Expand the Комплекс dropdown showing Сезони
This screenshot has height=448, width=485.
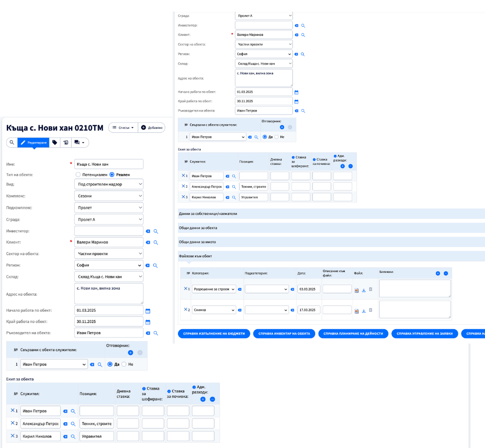tap(109, 196)
